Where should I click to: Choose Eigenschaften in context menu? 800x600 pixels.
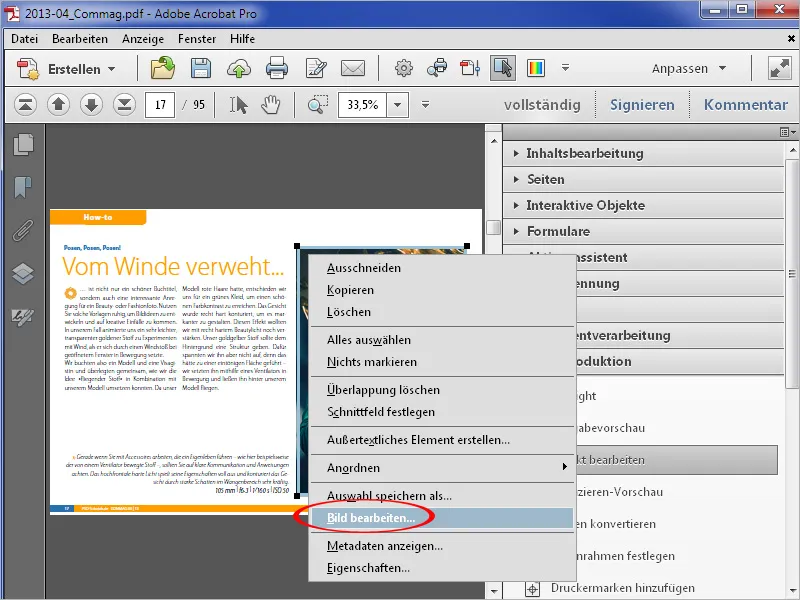[x=442, y=568]
